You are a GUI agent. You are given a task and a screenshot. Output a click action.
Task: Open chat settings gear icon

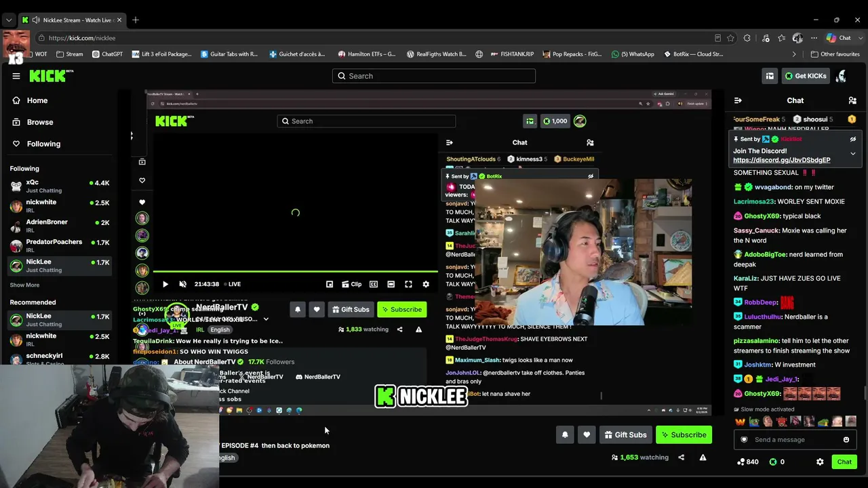tap(820, 462)
